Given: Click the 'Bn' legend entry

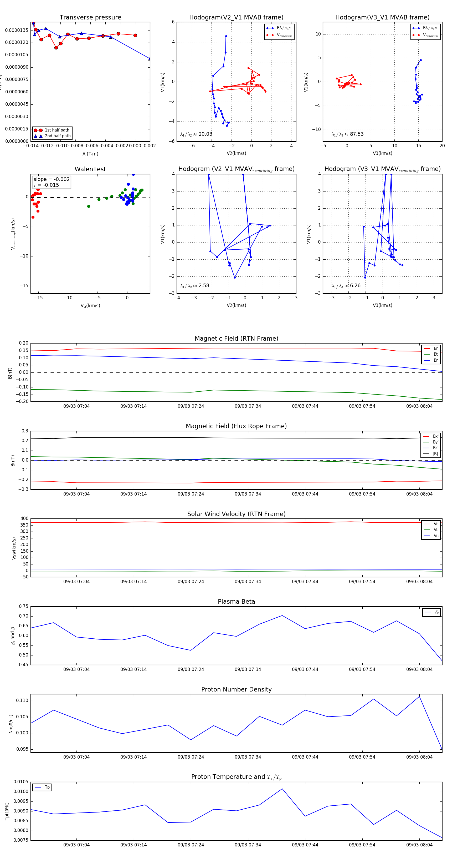Looking at the screenshot, I should click(431, 360).
